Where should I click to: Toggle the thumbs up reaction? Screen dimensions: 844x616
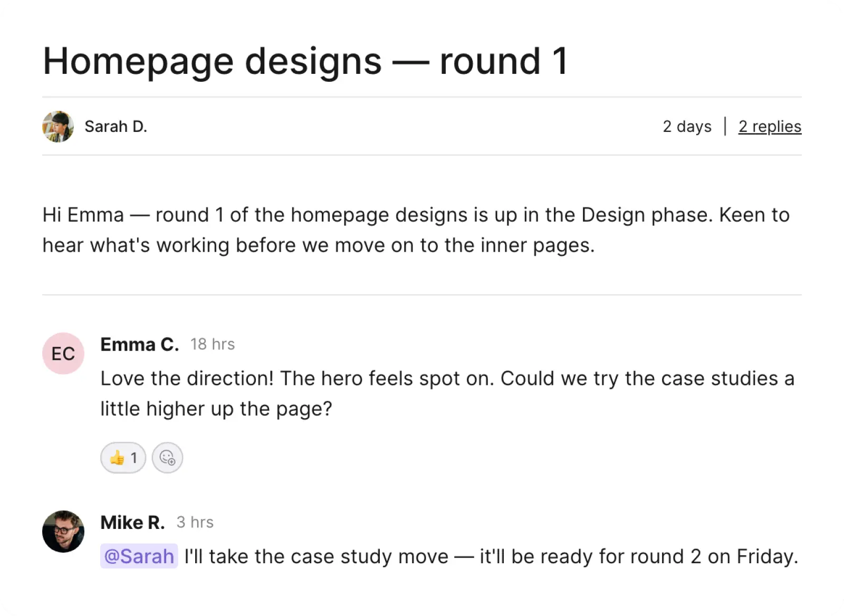tap(123, 457)
